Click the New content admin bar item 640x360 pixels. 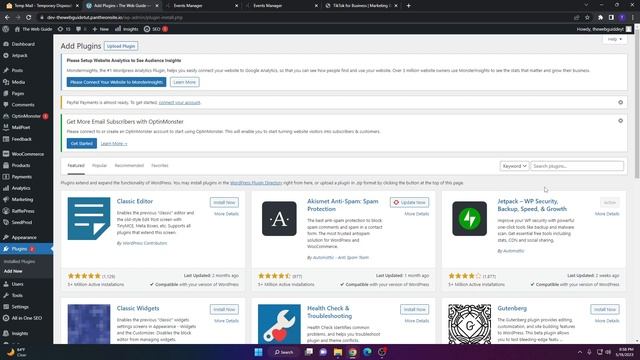pyautogui.click(x=100, y=29)
